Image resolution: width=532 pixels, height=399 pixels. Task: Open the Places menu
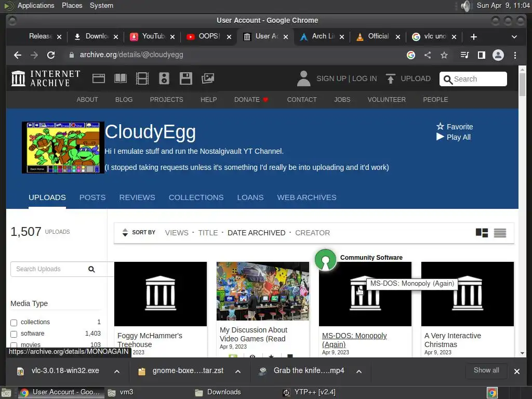(x=72, y=5)
